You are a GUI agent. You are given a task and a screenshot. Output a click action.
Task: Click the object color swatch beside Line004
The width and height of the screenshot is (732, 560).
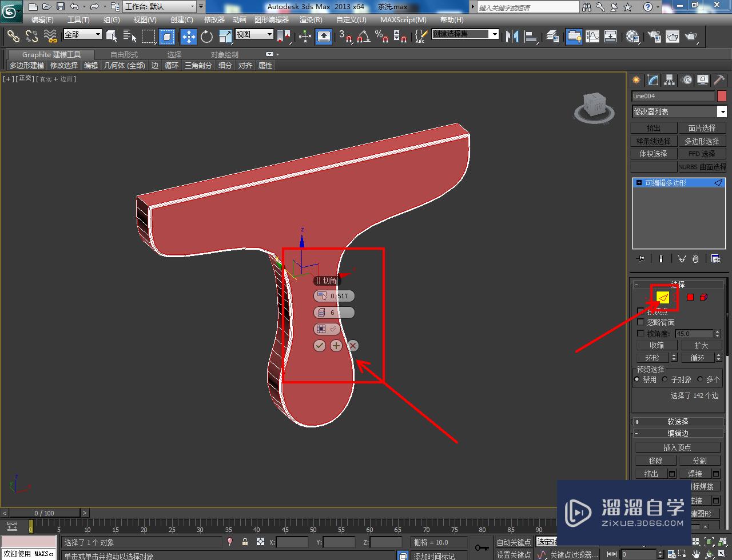[x=722, y=96]
